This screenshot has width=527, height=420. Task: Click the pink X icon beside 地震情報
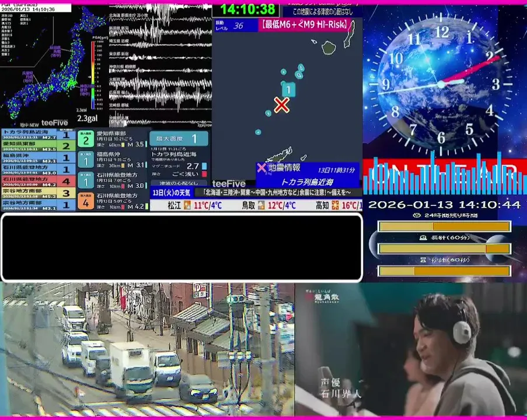point(261,167)
